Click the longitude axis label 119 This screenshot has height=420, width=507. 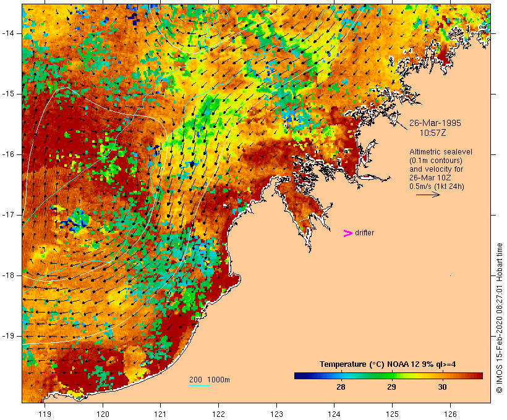click(x=45, y=414)
